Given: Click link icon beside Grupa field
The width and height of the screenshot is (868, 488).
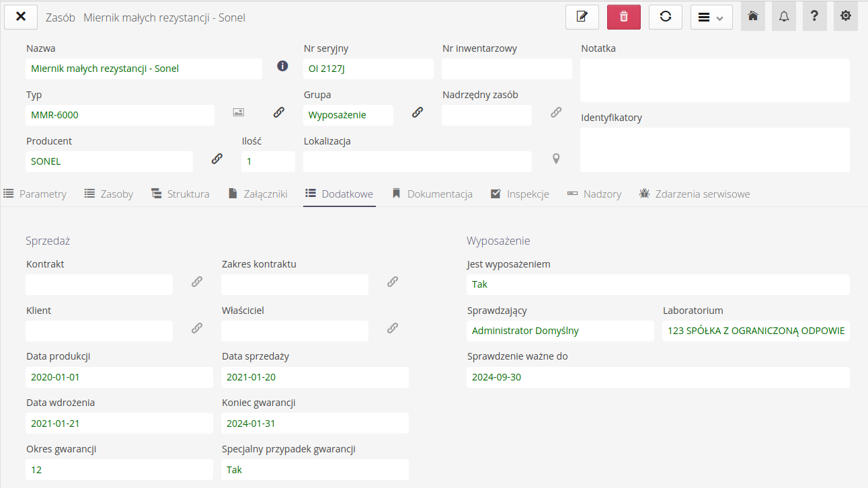Looking at the screenshot, I should pos(417,112).
